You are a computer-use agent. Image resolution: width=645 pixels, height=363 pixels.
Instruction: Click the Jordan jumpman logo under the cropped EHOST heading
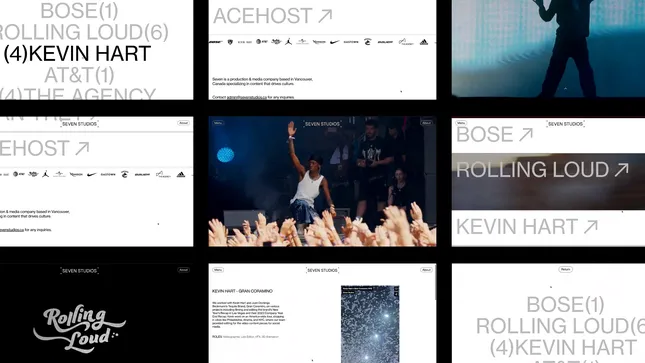click(x=45, y=174)
